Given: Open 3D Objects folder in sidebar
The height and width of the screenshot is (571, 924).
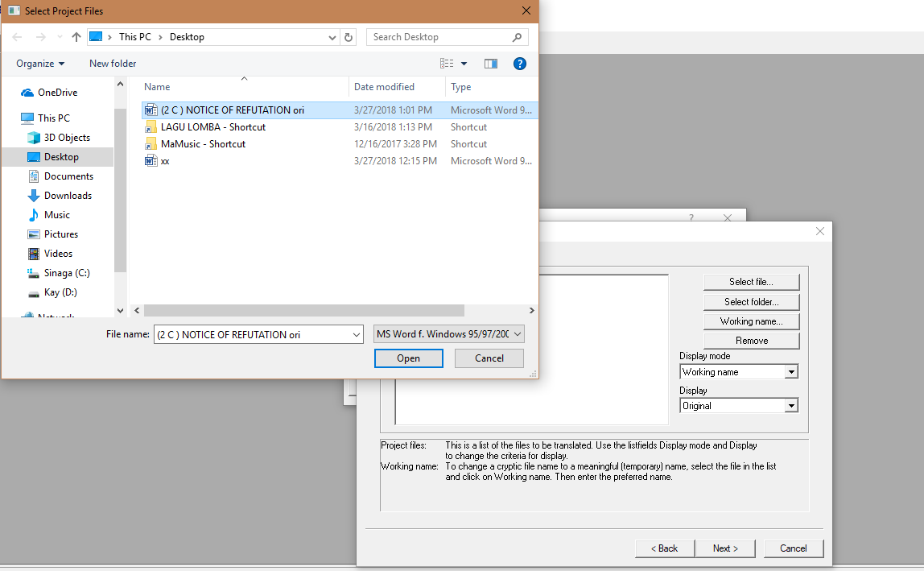Looking at the screenshot, I should pos(67,138).
